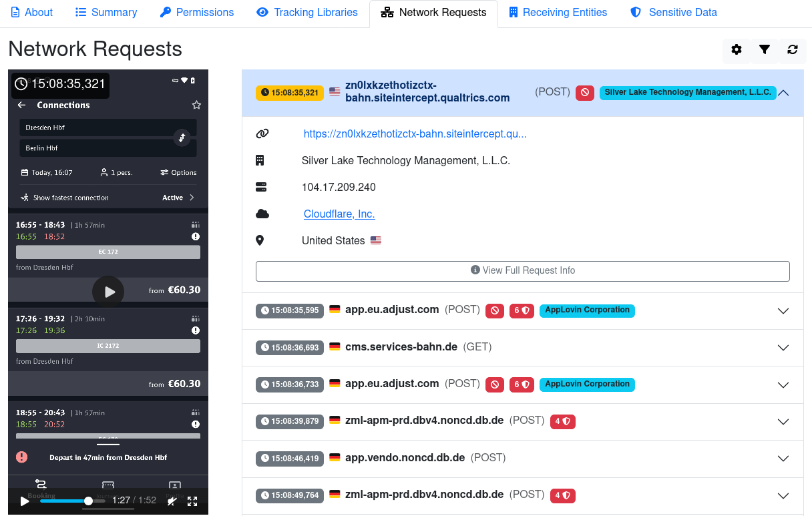Open the filter funnel icon
The height and width of the screenshot is (516, 812).
765,49
